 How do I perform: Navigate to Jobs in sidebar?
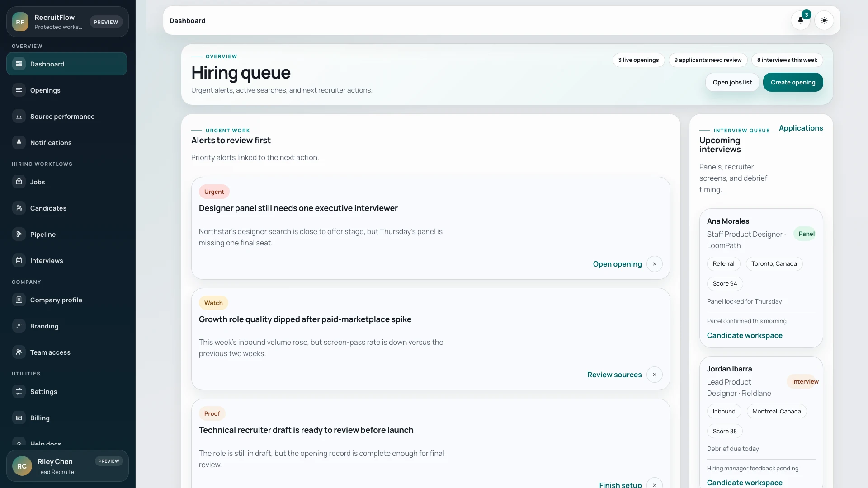click(66, 182)
